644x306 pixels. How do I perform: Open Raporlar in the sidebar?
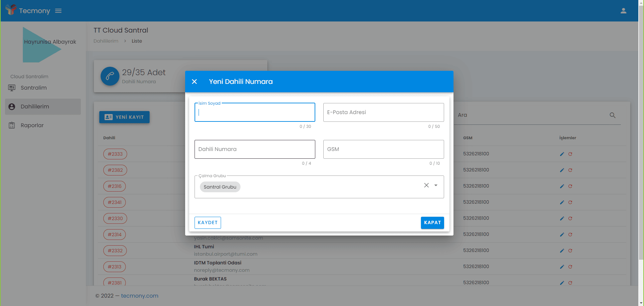tap(43, 125)
